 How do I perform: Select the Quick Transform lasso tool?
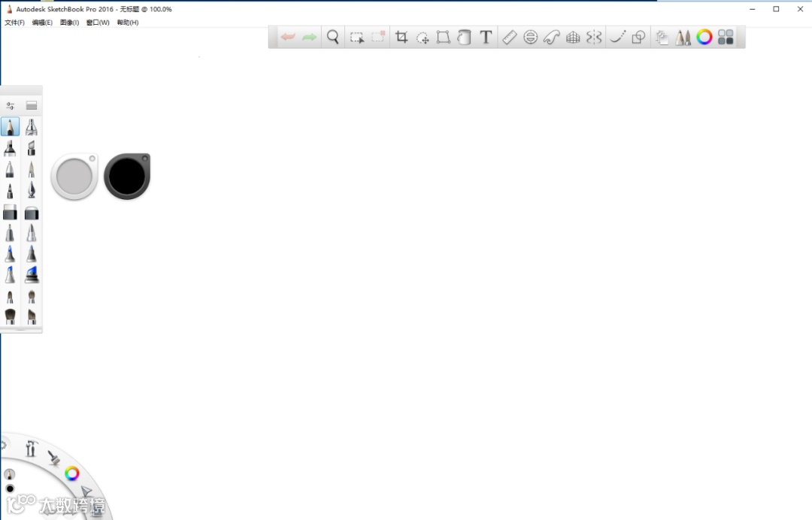[x=423, y=38]
